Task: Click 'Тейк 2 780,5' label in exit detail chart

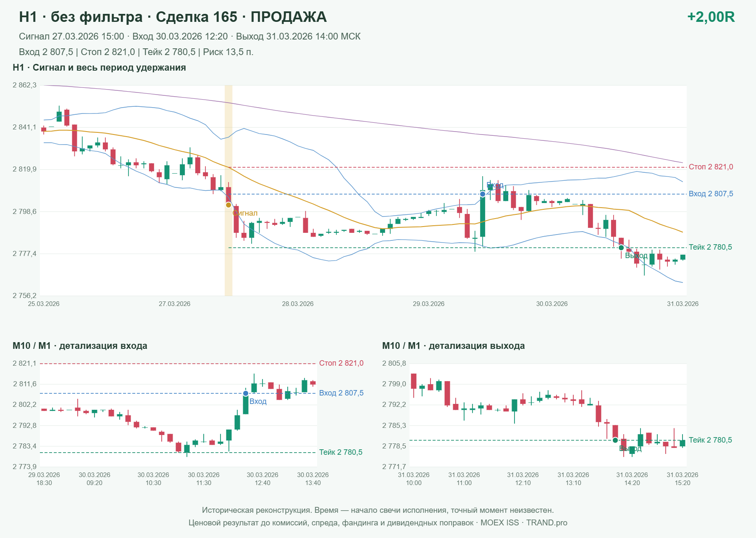Action: pos(710,440)
